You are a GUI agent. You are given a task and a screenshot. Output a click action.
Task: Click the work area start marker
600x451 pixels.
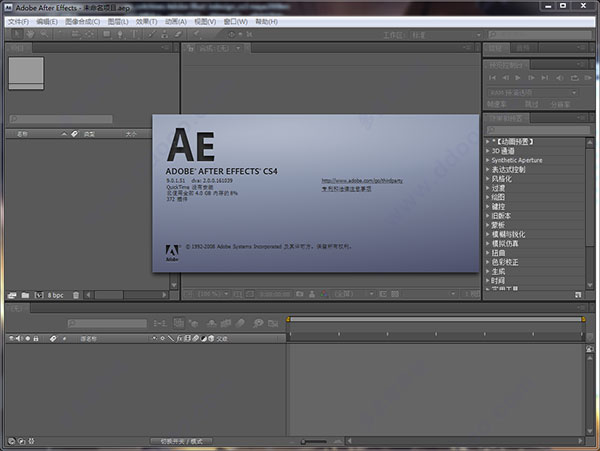point(289,319)
